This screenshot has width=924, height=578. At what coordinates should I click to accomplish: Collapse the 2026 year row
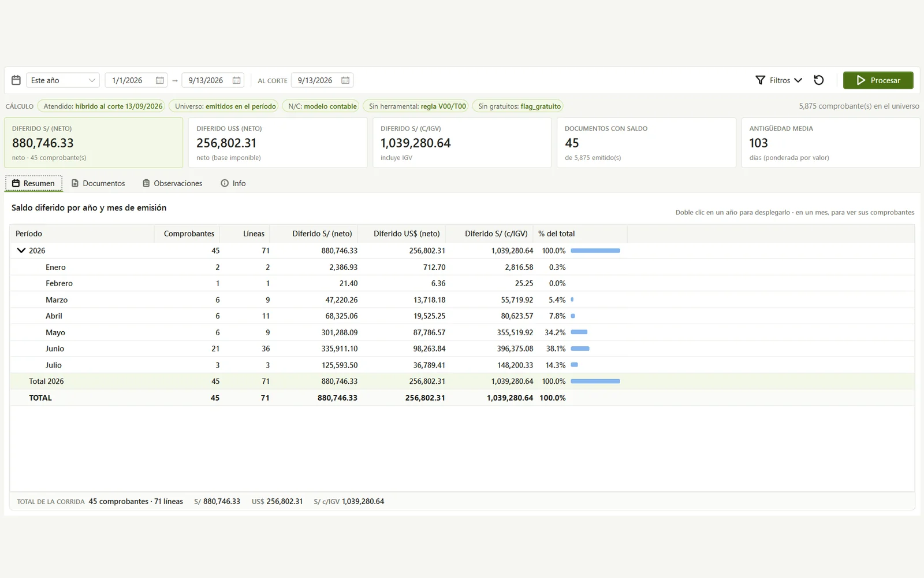click(21, 250)
